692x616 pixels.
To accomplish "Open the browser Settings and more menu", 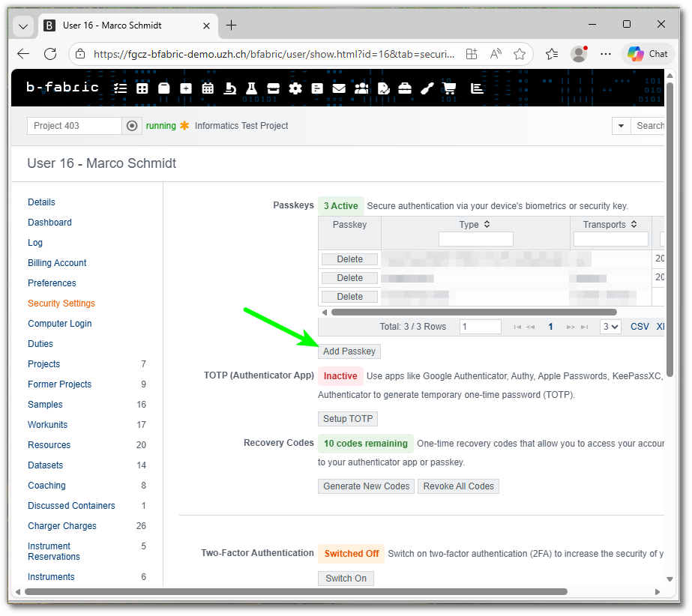I will click(606, 54).
